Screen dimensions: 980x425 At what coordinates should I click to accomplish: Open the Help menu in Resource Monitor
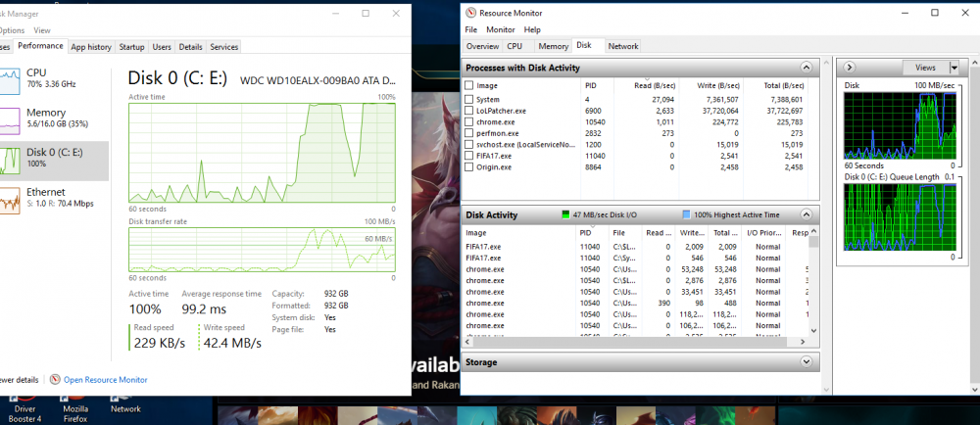(x=532, y=29)
